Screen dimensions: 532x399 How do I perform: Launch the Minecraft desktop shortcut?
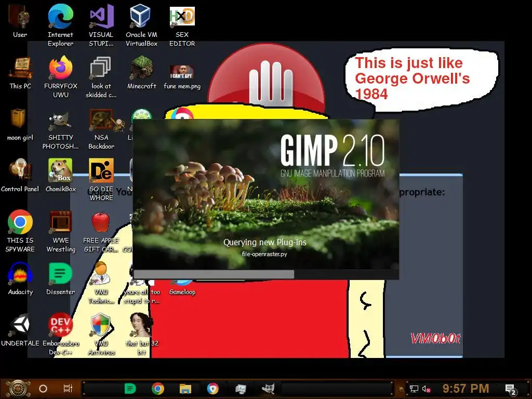pyautogui.click(x=141, y=73)
